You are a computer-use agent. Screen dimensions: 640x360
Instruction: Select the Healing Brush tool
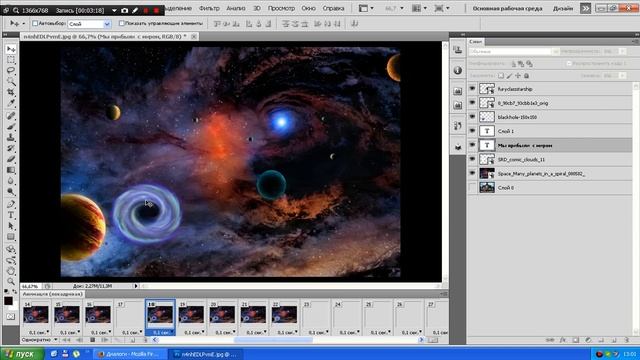tap(11, 116)
